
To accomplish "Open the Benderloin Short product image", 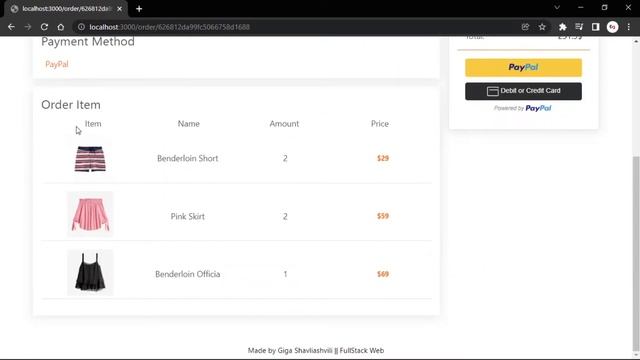I will pyautogui.click(x=90, y=158).
